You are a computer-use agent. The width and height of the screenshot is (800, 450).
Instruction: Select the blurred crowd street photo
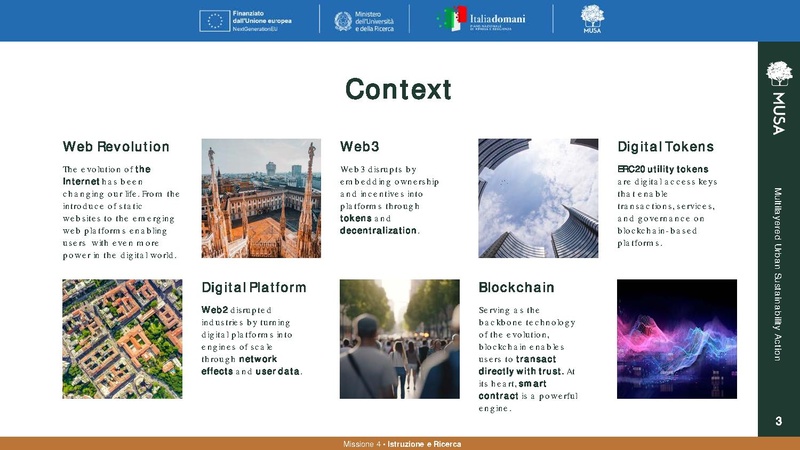399,339
